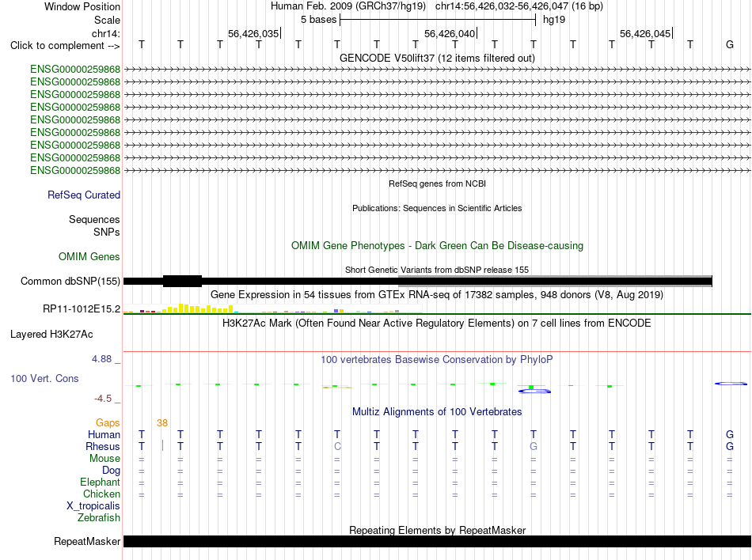Click the RefSeq Curated track label
Screen dimensions: 752x560
tap(84, 195)
